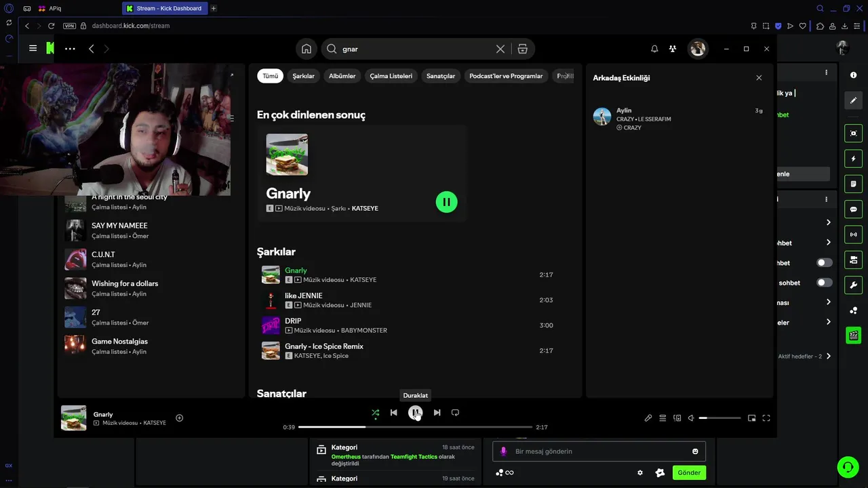
Task: Skip to next track
Action: pyautogui.click(x=437, y=412)
